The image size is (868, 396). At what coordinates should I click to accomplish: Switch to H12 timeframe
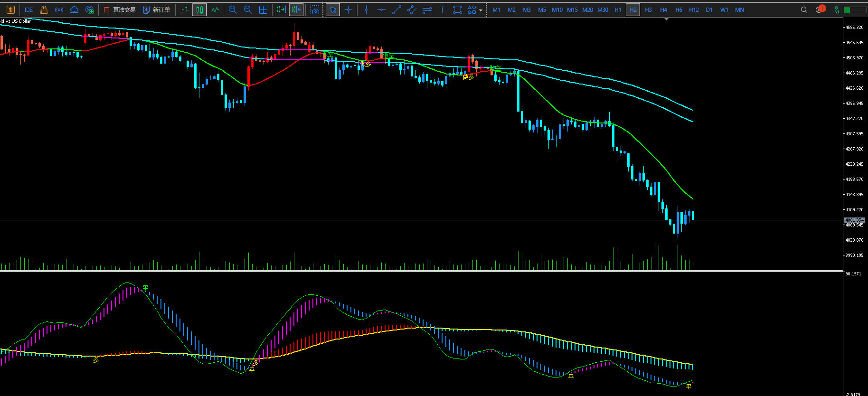coord(694,9)
